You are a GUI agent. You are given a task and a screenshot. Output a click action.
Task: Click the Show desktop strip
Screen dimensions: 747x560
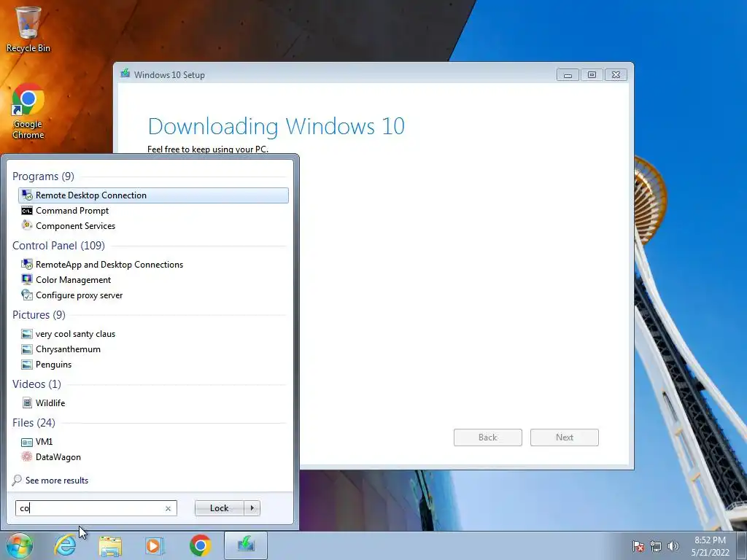tap(742, 545)
